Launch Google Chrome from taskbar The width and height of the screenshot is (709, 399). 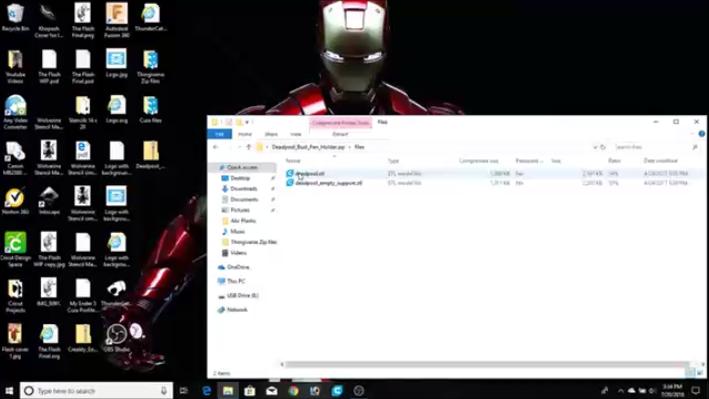(293, 390)
